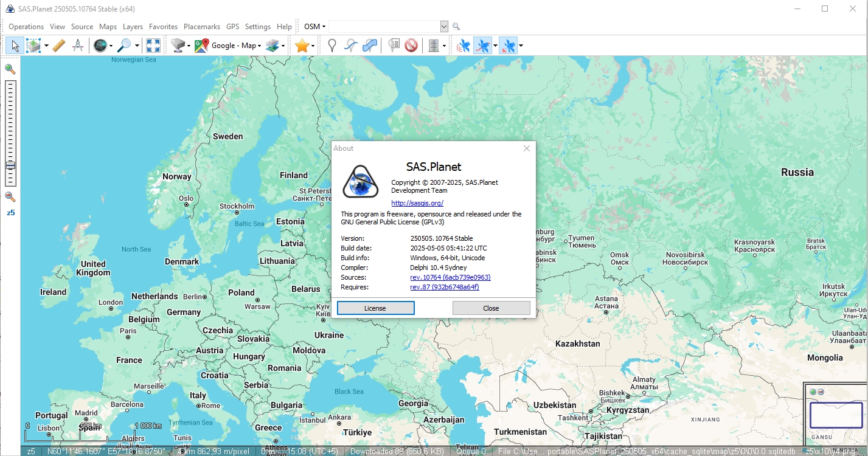Image resolution: width=868 pixels, height=456 pixels.
Task: Click the red hide-all-placemarks icon
Action: click(411, 46)
